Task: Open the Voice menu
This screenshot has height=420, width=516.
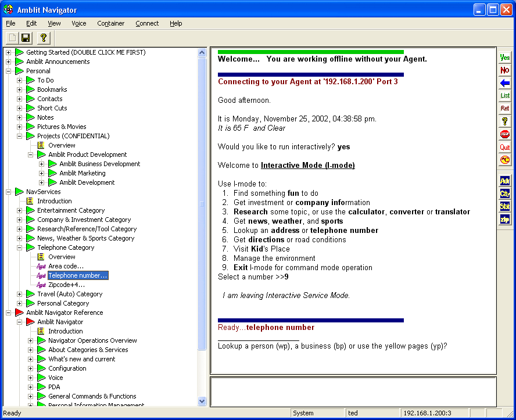Action: tap(79, 23)
